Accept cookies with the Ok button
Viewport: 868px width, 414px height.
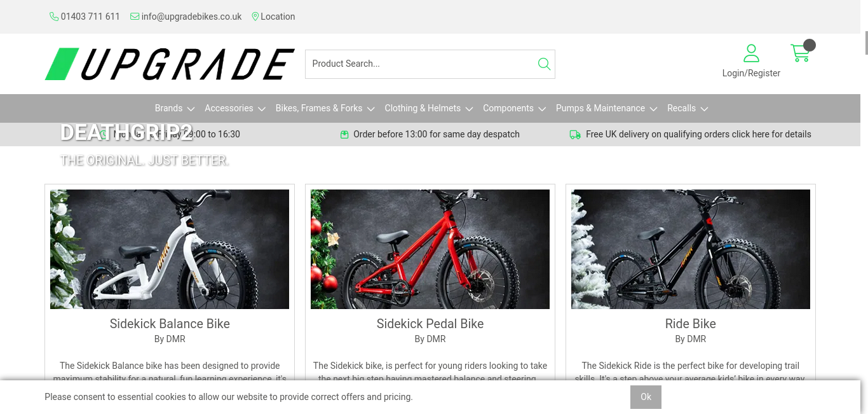[646, 397]
